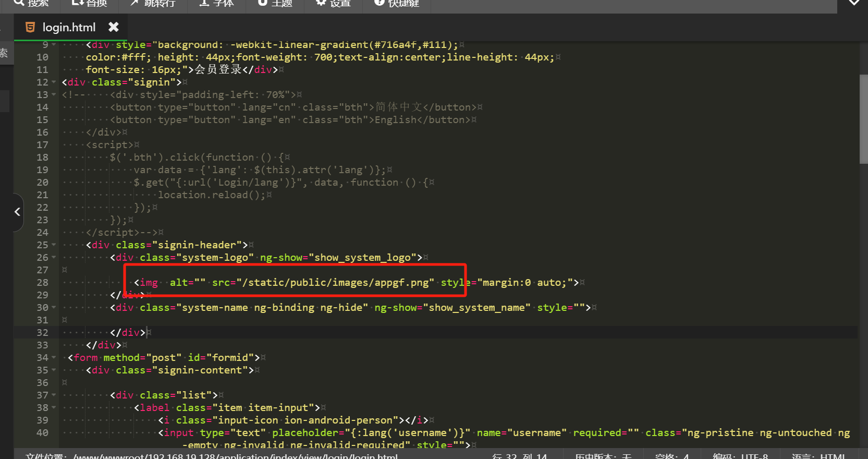Open the 快捷键 shortcuts help
Image resolution: width=868 pixels, height=459 pixels.
pyautogui.click(x=397, y=3)
